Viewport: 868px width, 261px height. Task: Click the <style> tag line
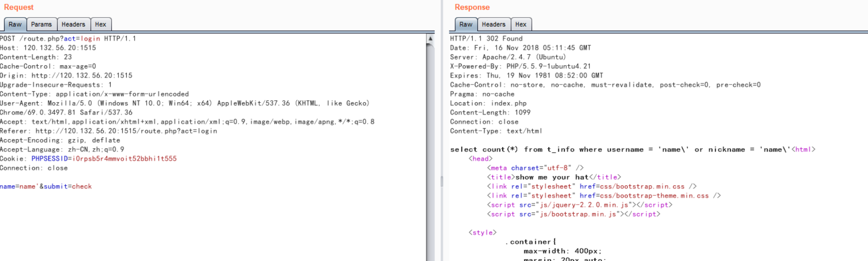click(482, 233)
